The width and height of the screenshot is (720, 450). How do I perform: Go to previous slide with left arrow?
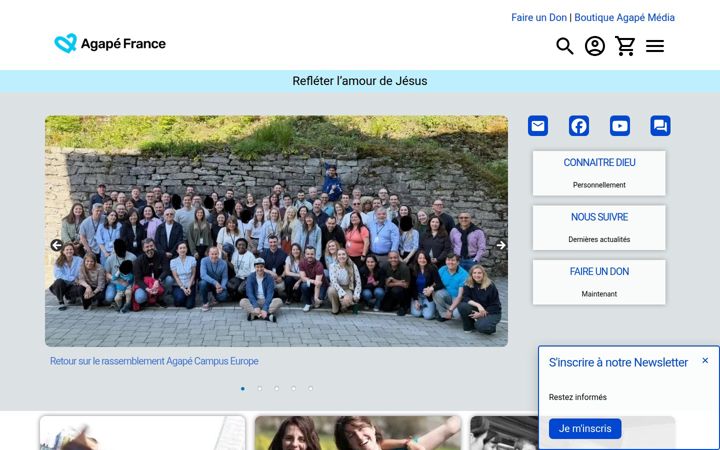click(56, 245)
